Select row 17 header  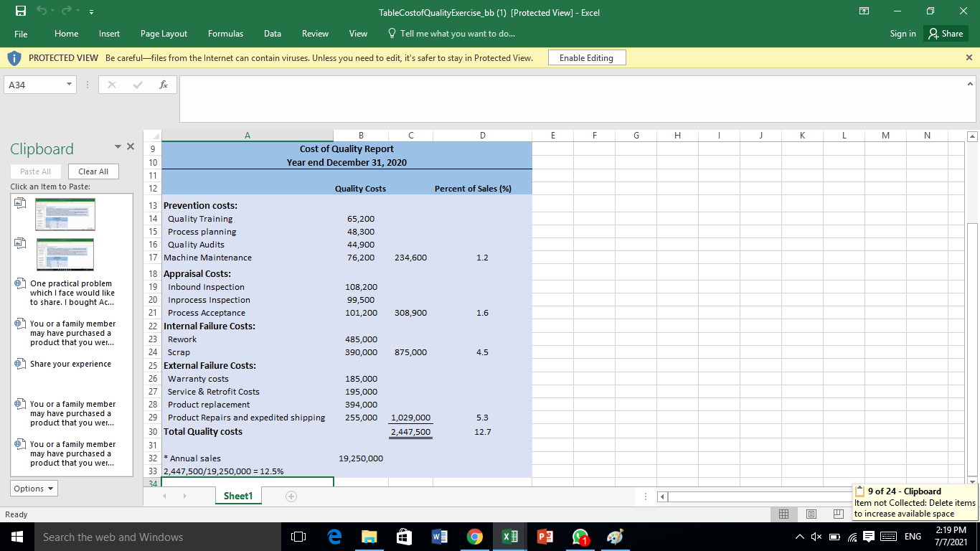point(152,258)
